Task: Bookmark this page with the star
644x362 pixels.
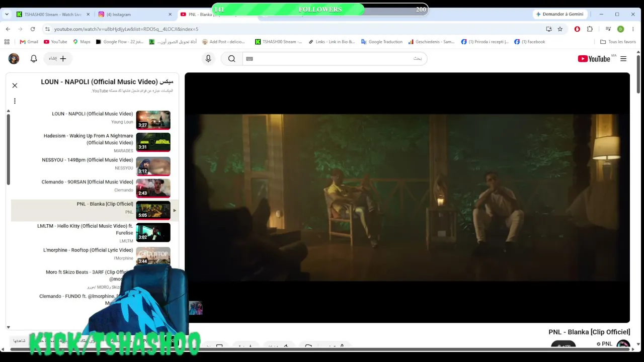Action: (x=560, y=29)
